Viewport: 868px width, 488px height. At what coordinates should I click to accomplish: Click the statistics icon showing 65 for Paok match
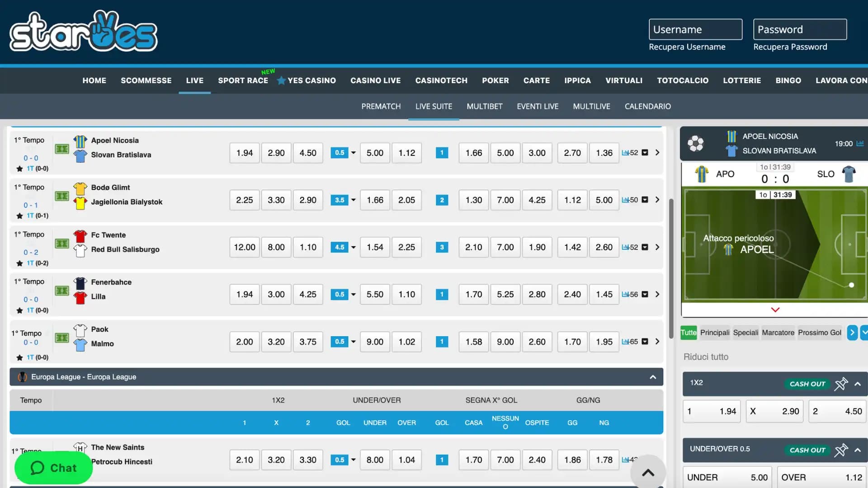pos(628,342)
